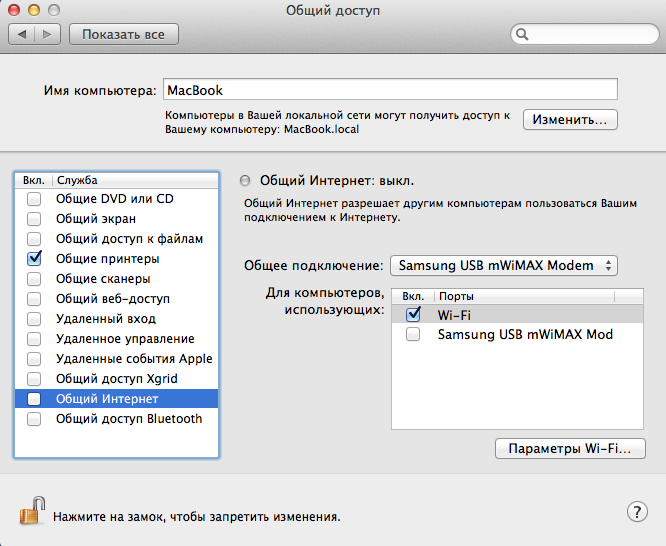
Task: Go back with the left arrow button
Action: click(x=21, y=34)
